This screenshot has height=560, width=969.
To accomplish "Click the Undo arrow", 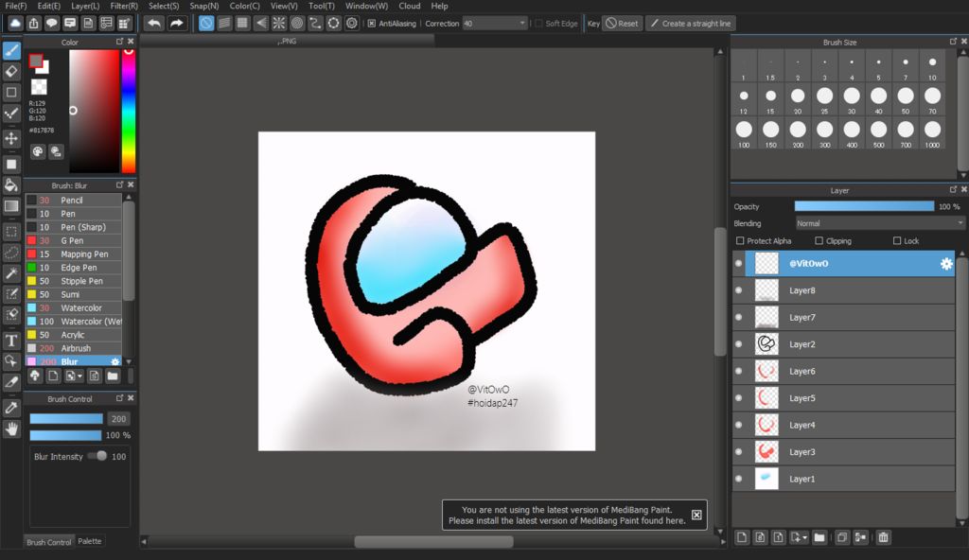I will (x=154, y=24).
